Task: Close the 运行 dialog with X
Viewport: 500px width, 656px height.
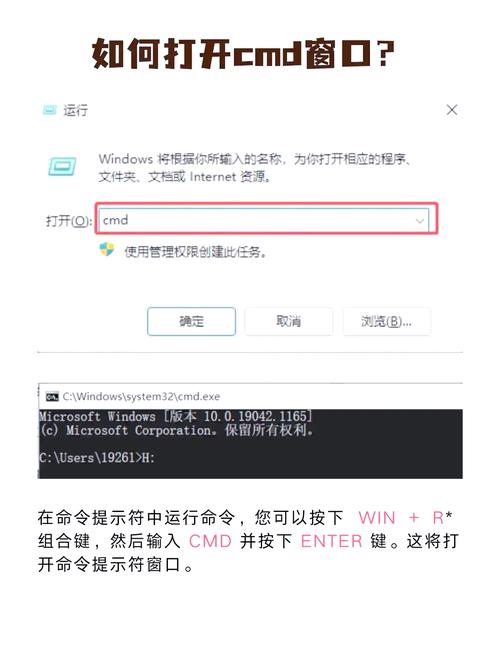Action: coord(451,110)
